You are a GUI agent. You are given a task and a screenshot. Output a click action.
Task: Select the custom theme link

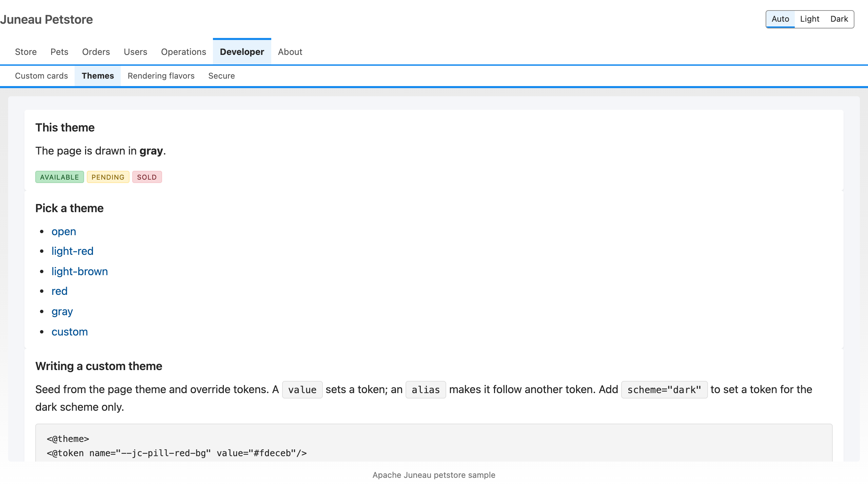pyautogui.click(x=70, y=332)
